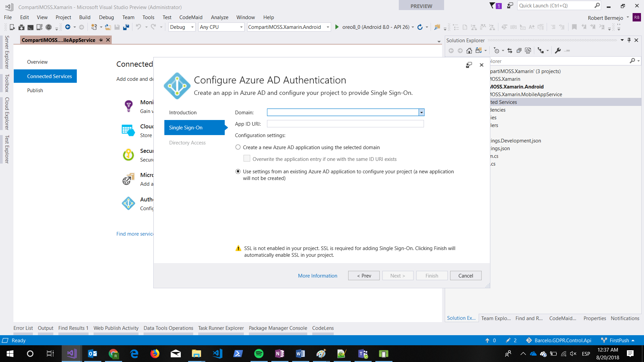
Task: Click the Open File folder icon
Action: [x=108, y=27]
